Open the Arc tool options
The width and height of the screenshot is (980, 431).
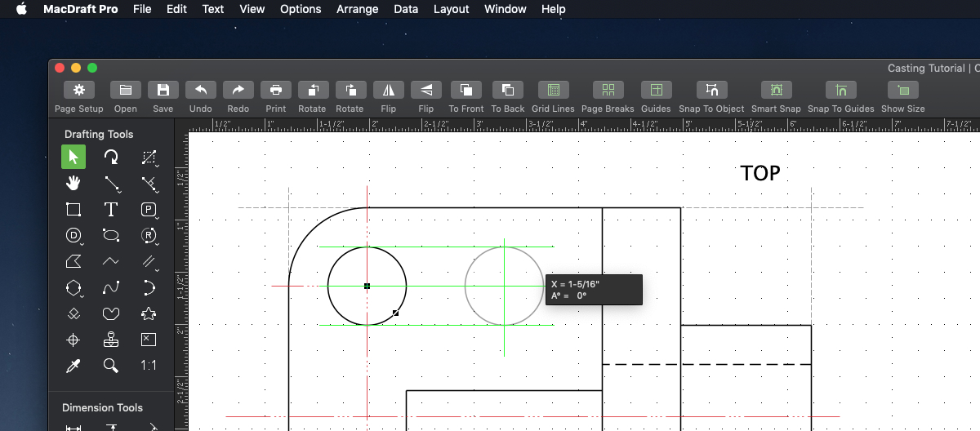(149, 288)
